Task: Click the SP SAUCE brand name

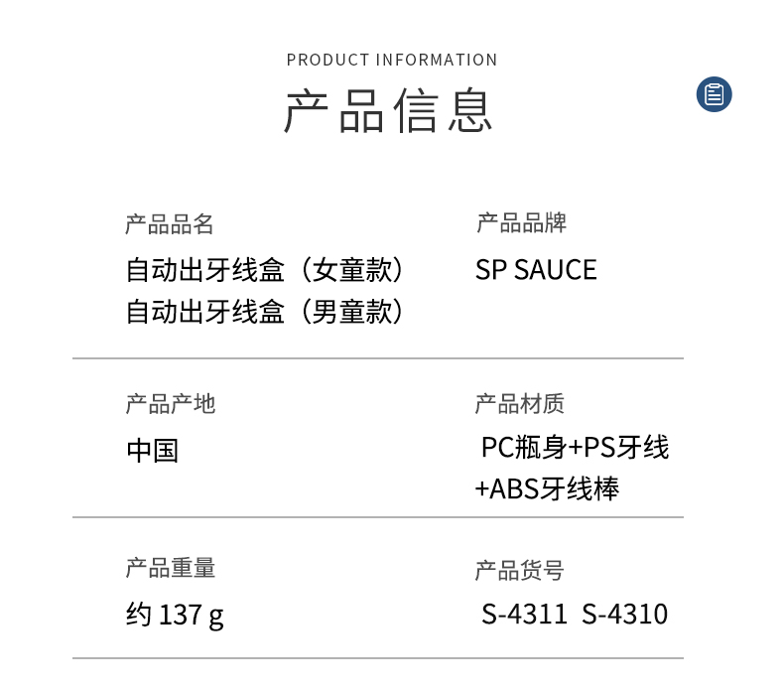Action: click(536, 270)
